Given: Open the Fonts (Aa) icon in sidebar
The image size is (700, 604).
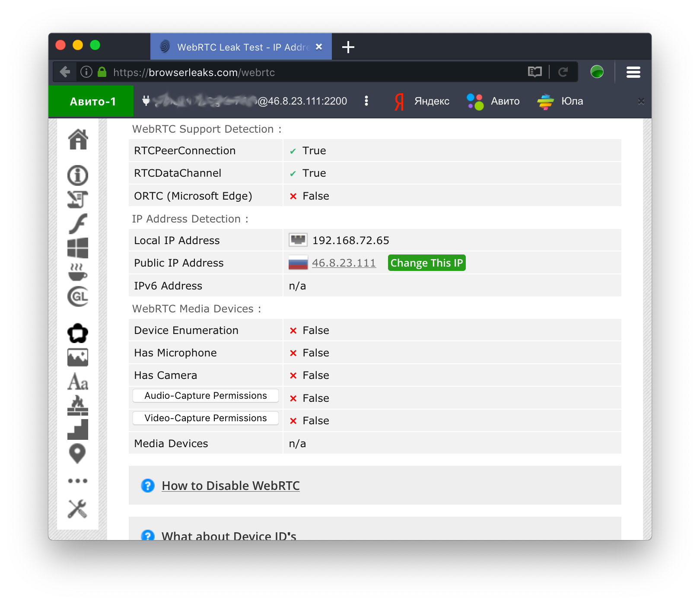Looking at the screenshot, I should [78, 381].
